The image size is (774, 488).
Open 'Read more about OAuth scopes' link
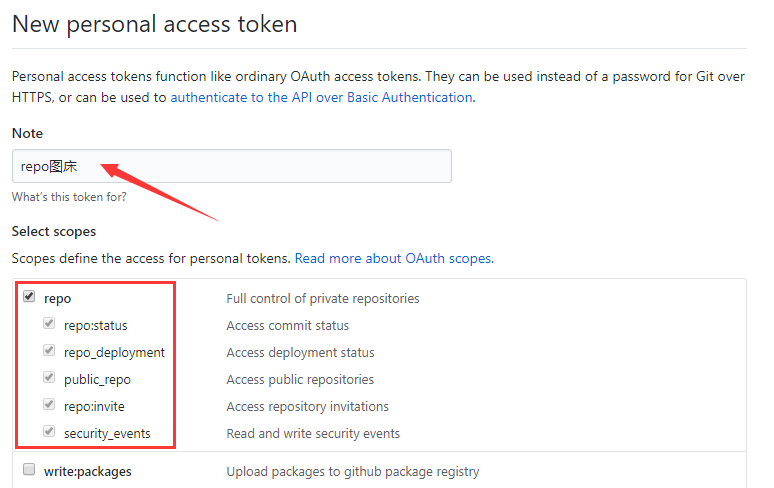click(x=393, y=259)
